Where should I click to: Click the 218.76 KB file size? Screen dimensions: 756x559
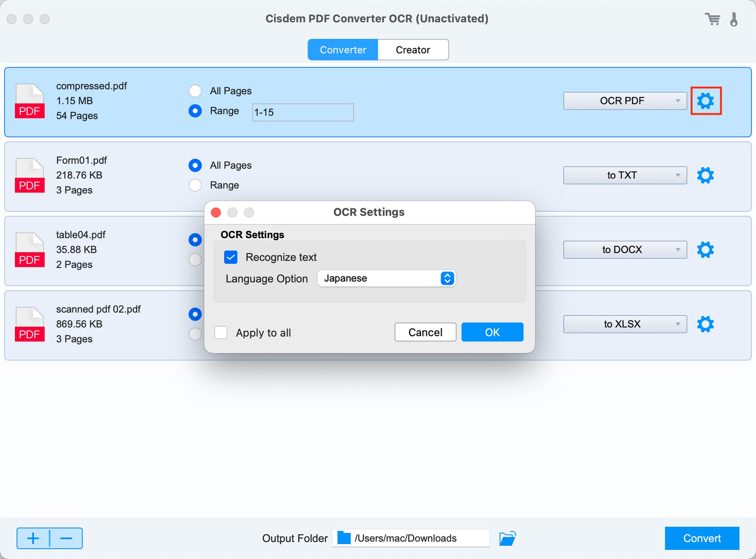click(x=79, y=175)
